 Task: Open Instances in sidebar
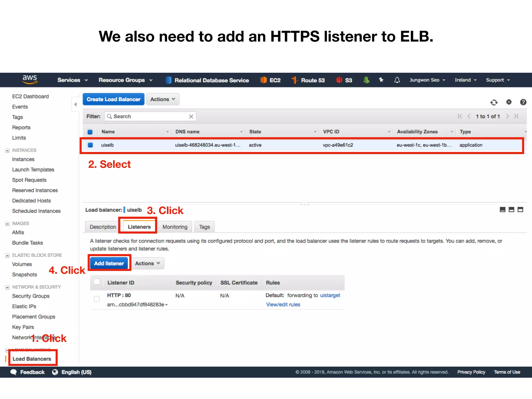[23, 159]
